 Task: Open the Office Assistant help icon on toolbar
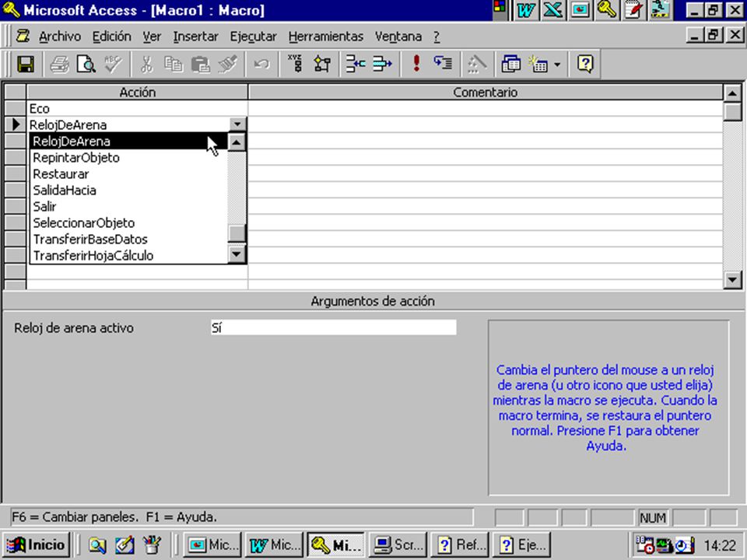(585, 64)
